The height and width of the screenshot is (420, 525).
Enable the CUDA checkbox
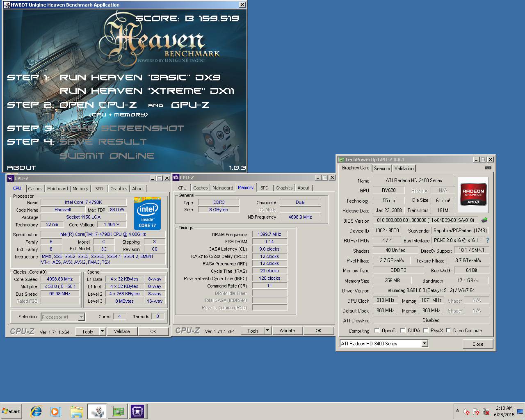click(x=403, y=331)
